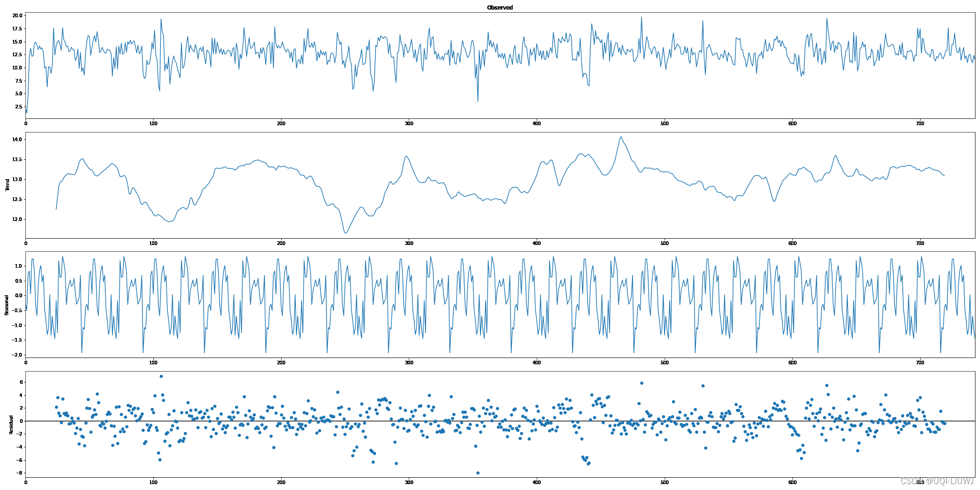Click the -2.0 tick on Seasonal y-axis
The width and height of the screenshot is (980, 490).
pos(16,355)
